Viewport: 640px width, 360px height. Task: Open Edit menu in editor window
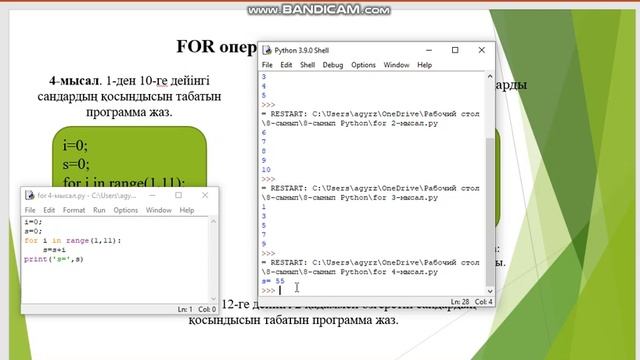pos(49,210)
